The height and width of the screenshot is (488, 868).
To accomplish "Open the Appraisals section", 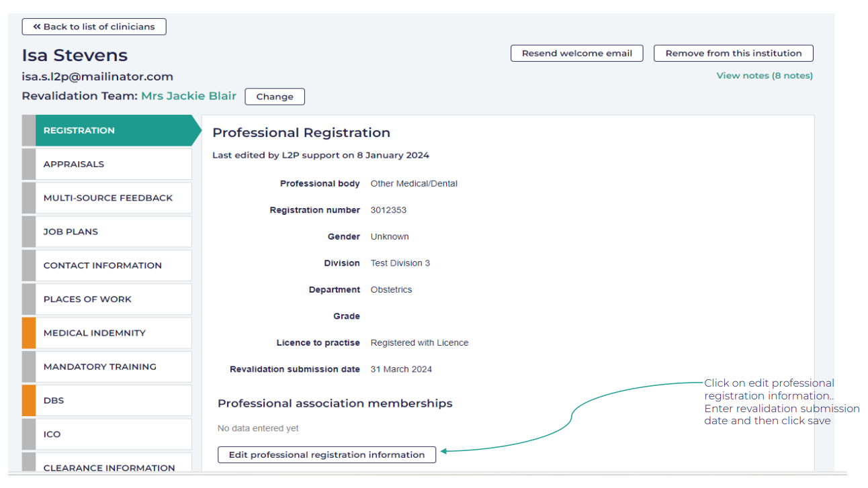I will point(107,164).
